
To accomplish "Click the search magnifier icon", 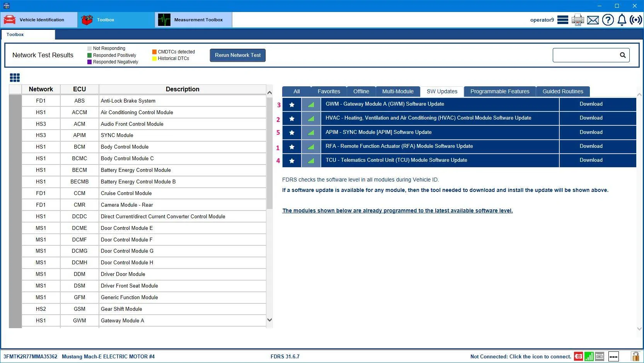I will tap(623, 55).
